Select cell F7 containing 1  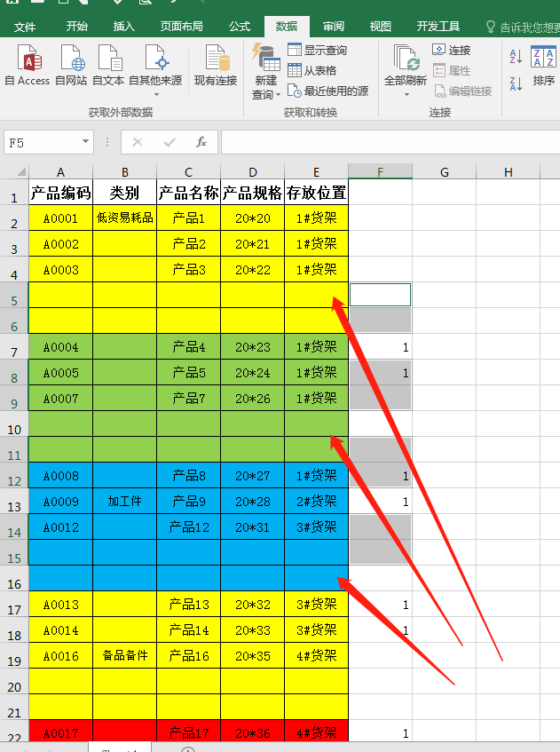pyautogui.click(x=380, y=347)
